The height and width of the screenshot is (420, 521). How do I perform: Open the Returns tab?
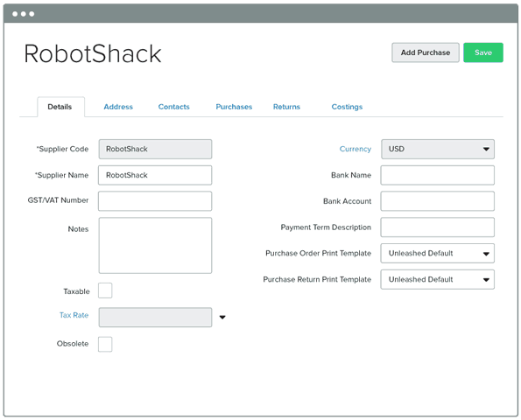(286, 107)
